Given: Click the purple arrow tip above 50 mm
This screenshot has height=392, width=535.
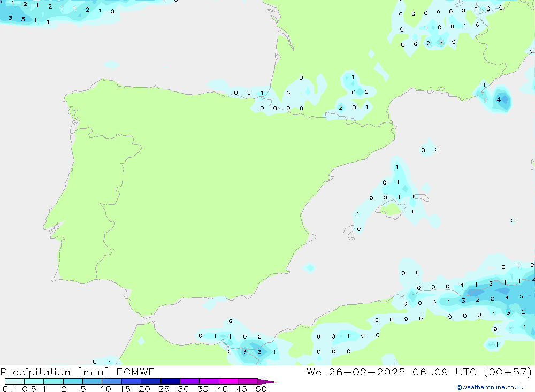Looking at the screenshot, I should [x=267, y=381].
